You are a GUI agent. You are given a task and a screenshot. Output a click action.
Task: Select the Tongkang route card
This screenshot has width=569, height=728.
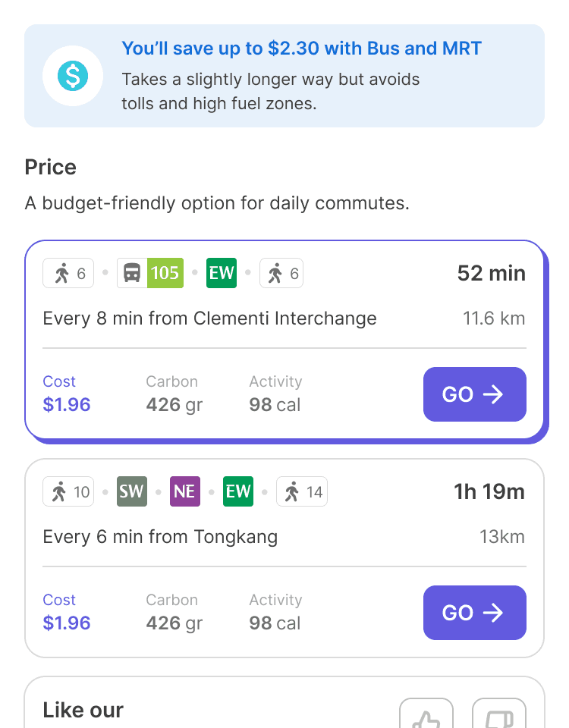284,558
